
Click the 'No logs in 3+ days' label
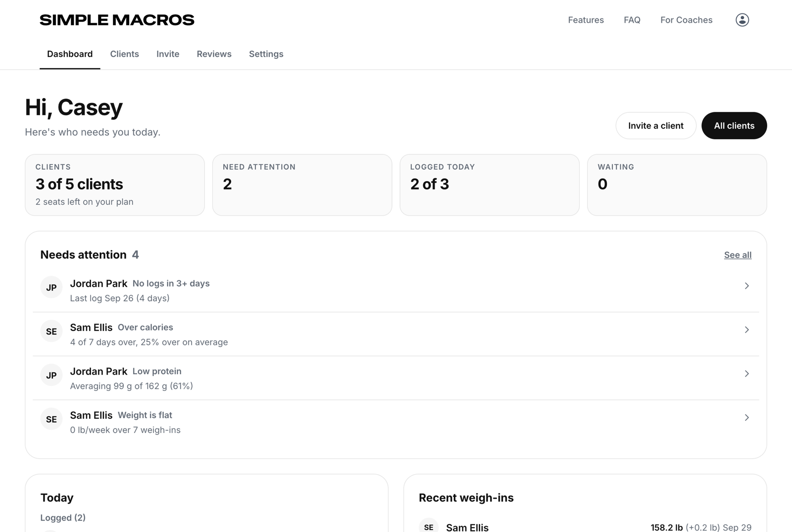[171, 284]
